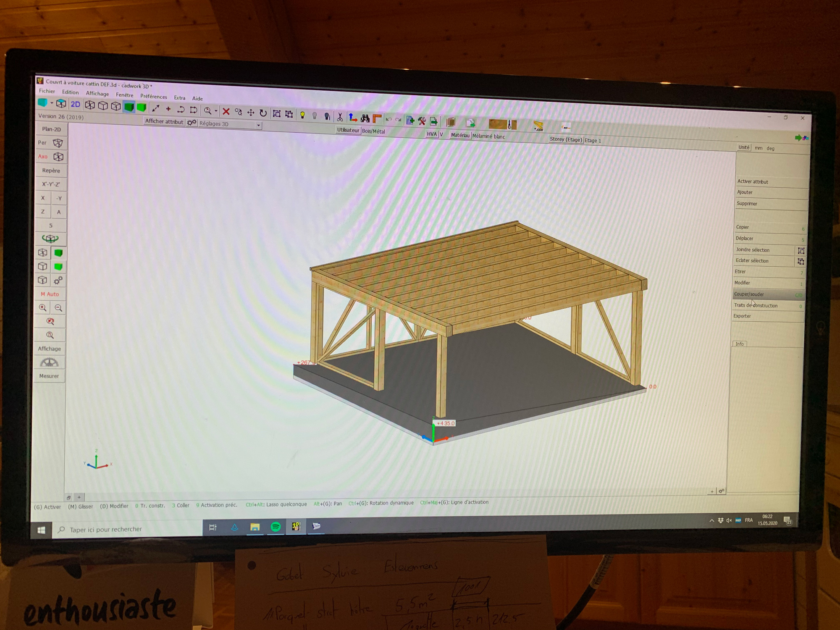Select the Info tab in right panel
Screen dimensions: 840x630
740,344
